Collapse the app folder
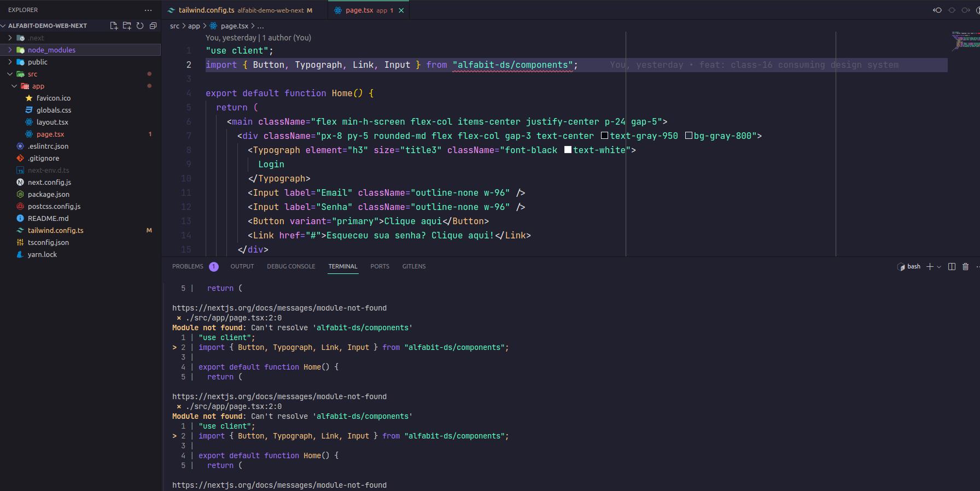This screenshot has height=491, width=980. (x=14, y=86)
